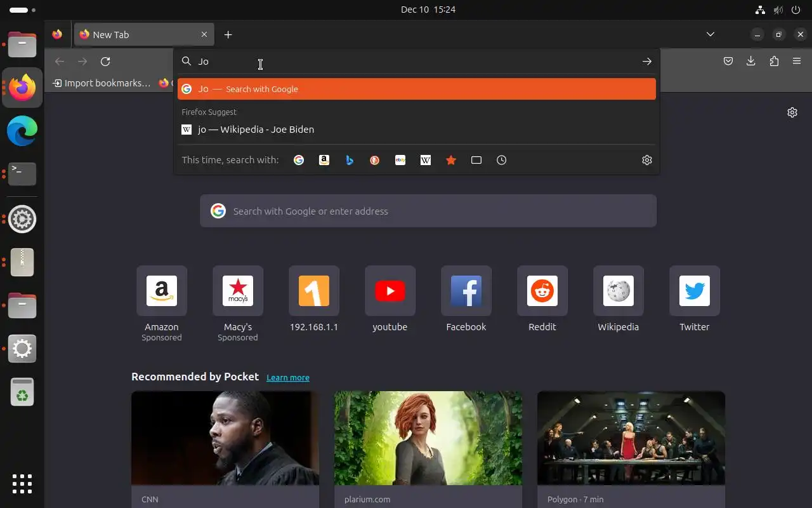Select the New Tab tab
The image size is (812, 508).
(x=144, y=35)
